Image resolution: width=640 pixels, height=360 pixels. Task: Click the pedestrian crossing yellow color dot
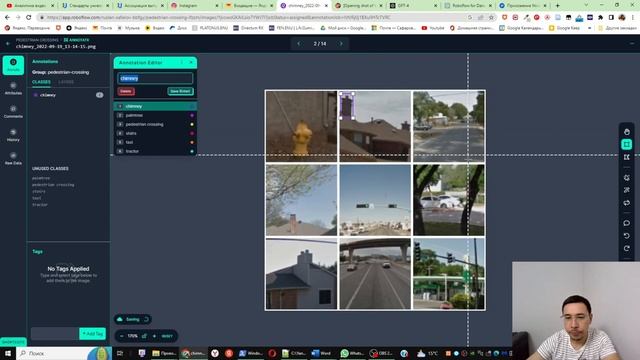pos(192,124)
